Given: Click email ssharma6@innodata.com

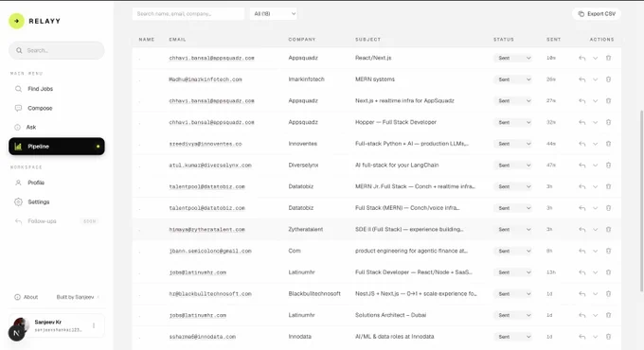Looking at the screenshot, I should point(203,337).
